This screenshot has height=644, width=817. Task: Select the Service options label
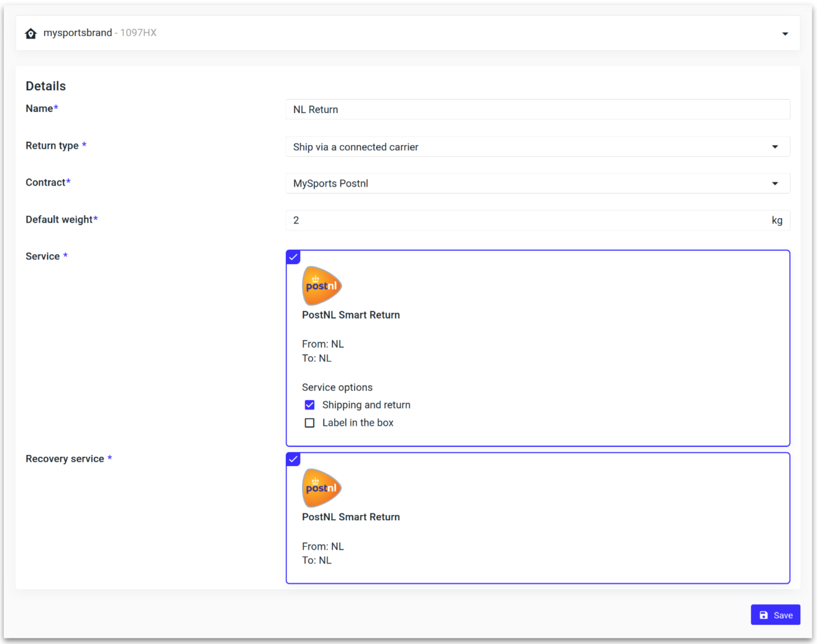pyautogui.click(x=337, y=387)
